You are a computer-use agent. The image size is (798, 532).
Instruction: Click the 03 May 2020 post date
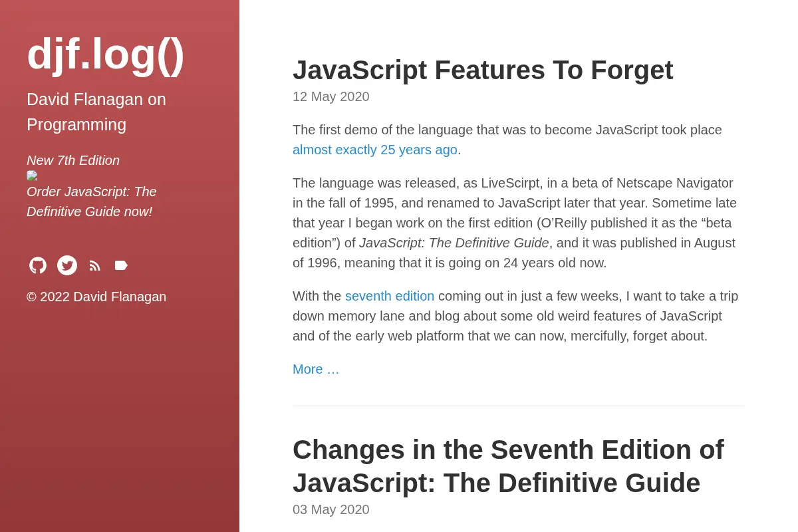point(331,509)
